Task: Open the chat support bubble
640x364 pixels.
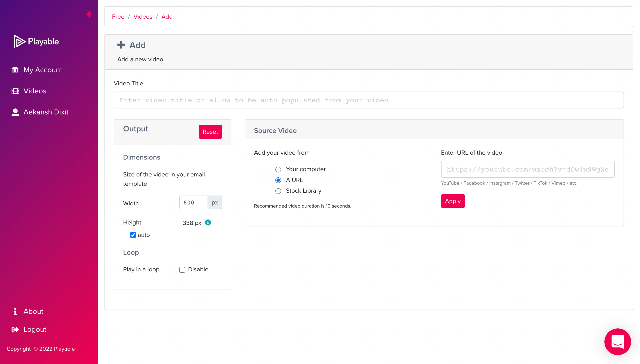Action: [x=618, y=342]
